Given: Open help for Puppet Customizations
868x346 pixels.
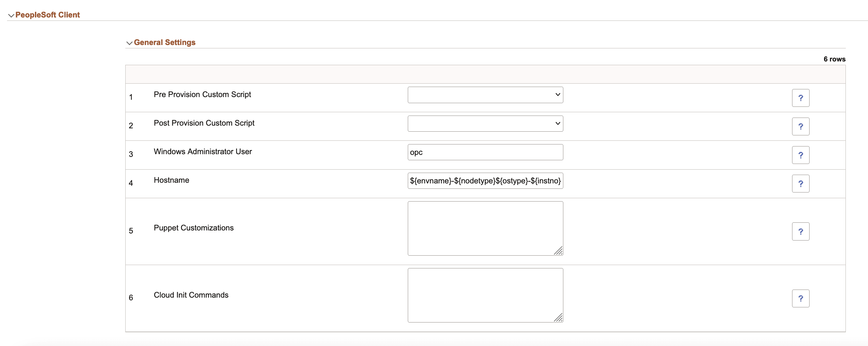Looking at the screenshot, I should pyautogui.click(x=801, y=231).
